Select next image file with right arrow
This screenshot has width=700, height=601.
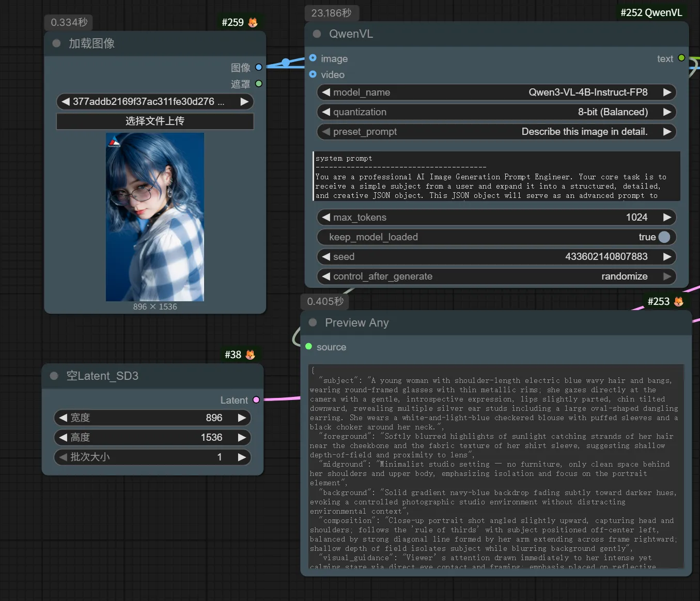[x=244, y=102]
